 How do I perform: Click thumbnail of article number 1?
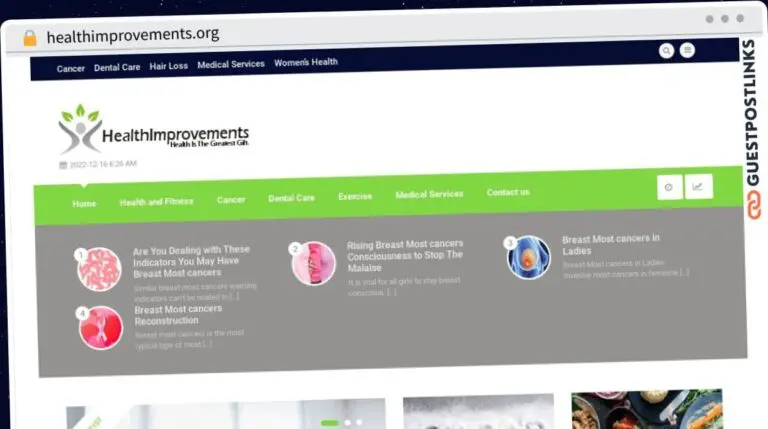tap(99, 269)
